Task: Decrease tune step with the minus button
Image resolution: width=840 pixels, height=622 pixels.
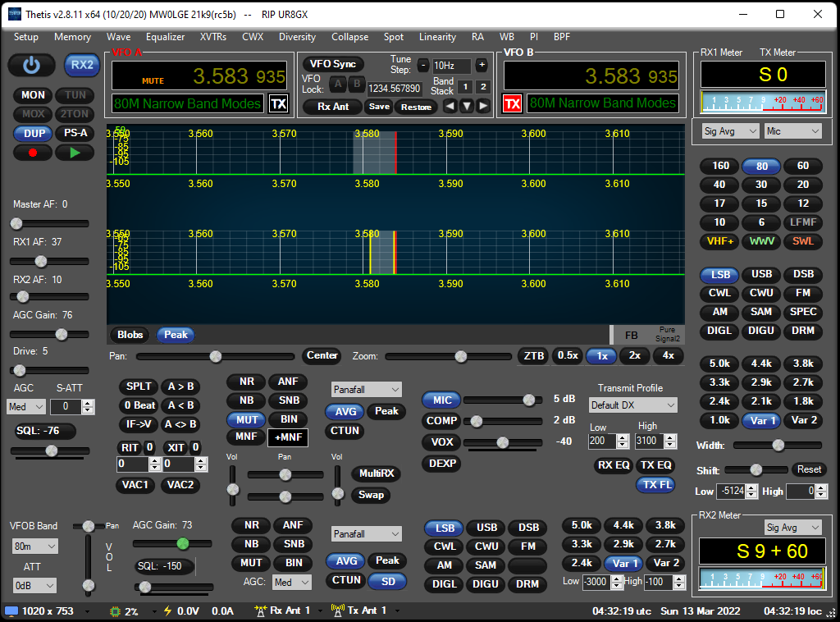Action: click(423, 66)
